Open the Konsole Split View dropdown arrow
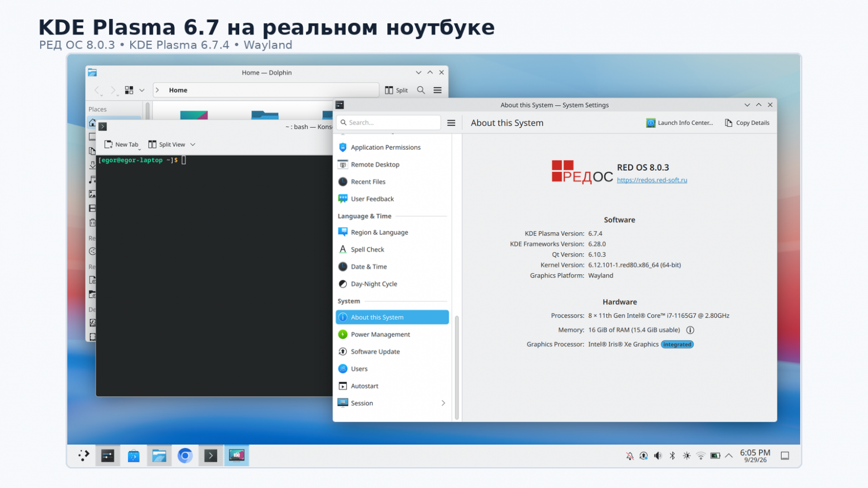The height and width of the screenshot is (488, 868). click(x=193, y=145)
